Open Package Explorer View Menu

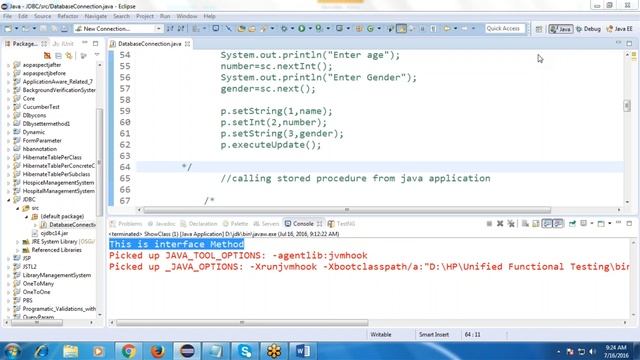(97, 55)
